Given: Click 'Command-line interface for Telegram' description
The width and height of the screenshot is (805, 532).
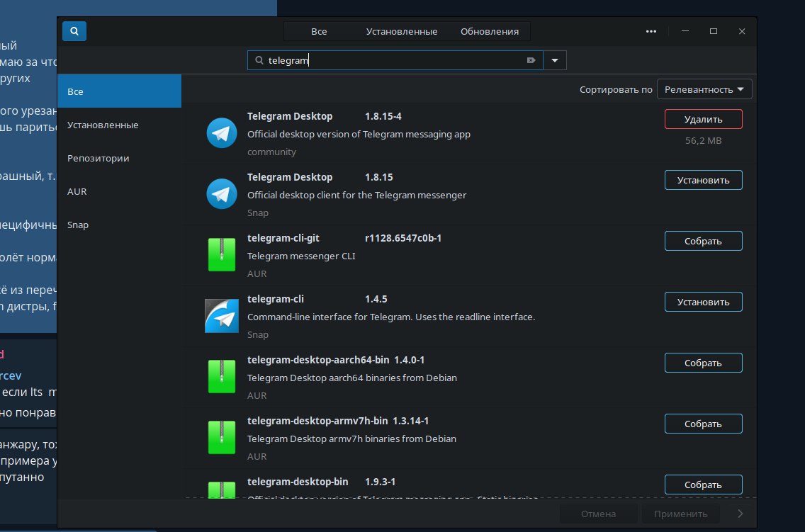Looking at the screenshot, I should pyautogui.click(x=391, y=317).
